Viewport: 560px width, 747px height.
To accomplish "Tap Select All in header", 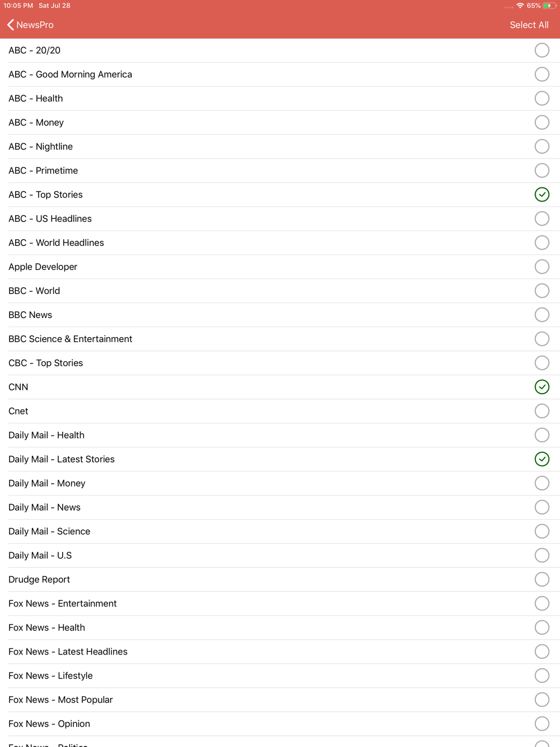I will (x=529, y=25).
